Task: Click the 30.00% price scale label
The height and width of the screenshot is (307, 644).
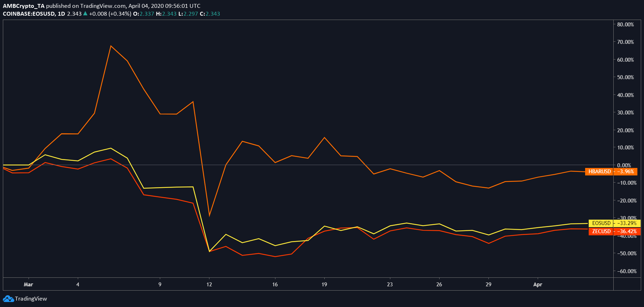Action: click(625, 113)
